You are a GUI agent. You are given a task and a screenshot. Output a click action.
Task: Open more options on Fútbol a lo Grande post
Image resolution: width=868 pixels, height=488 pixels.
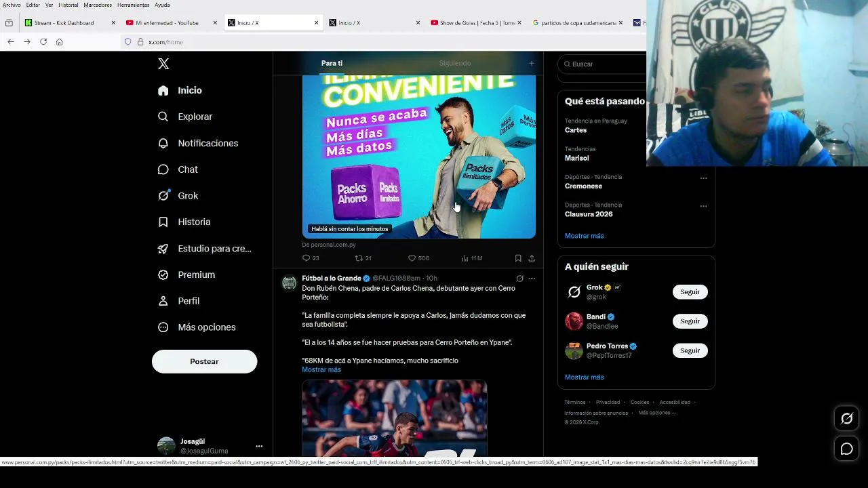point(532,279)
